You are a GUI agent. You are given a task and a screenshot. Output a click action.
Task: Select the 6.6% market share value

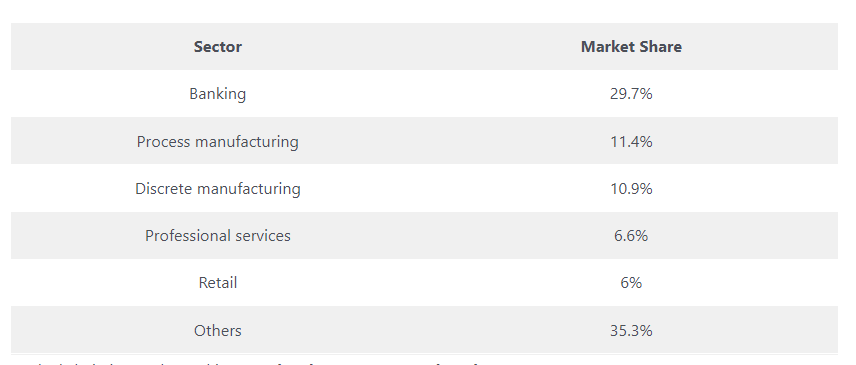pos(631,236)
